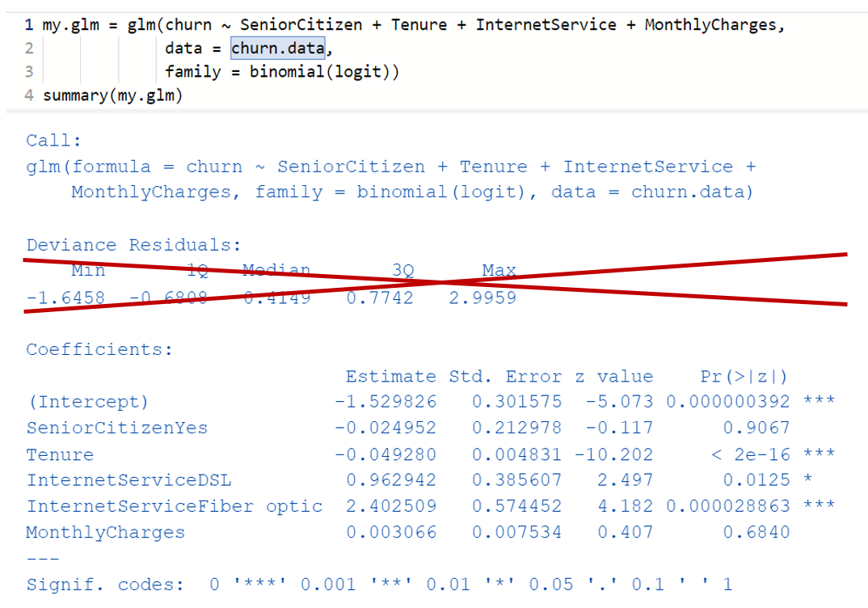
Task: Click the "Signif. codes:" legend text
Action: click(x=105, y=585)
